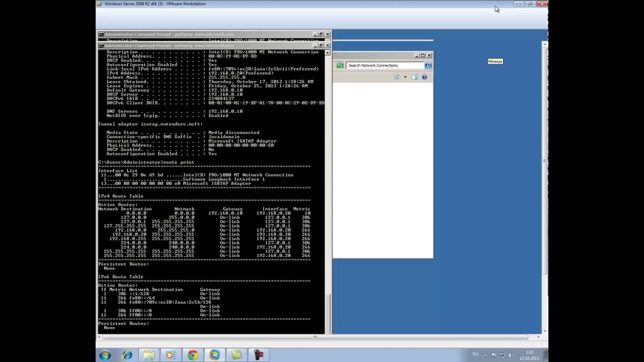The height and width of the screenshot is (362, 644).
Task: Click the 'fe80::/64' IPv6 route
Action: (x=142, y=298)
